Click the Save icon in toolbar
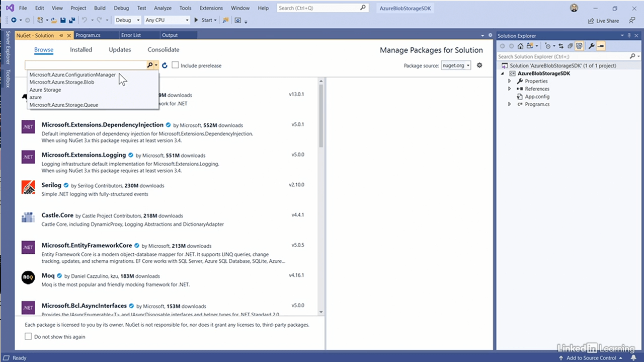 [x=63, y=20]
